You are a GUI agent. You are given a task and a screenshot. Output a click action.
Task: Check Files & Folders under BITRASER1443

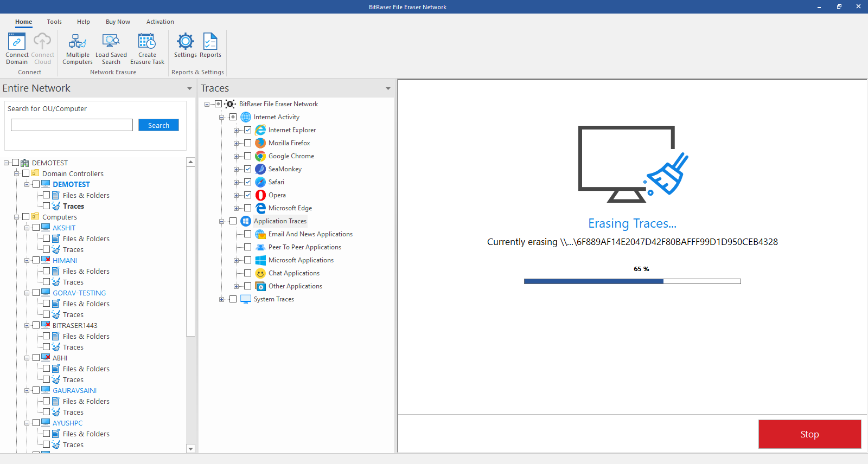click(47, 336)
